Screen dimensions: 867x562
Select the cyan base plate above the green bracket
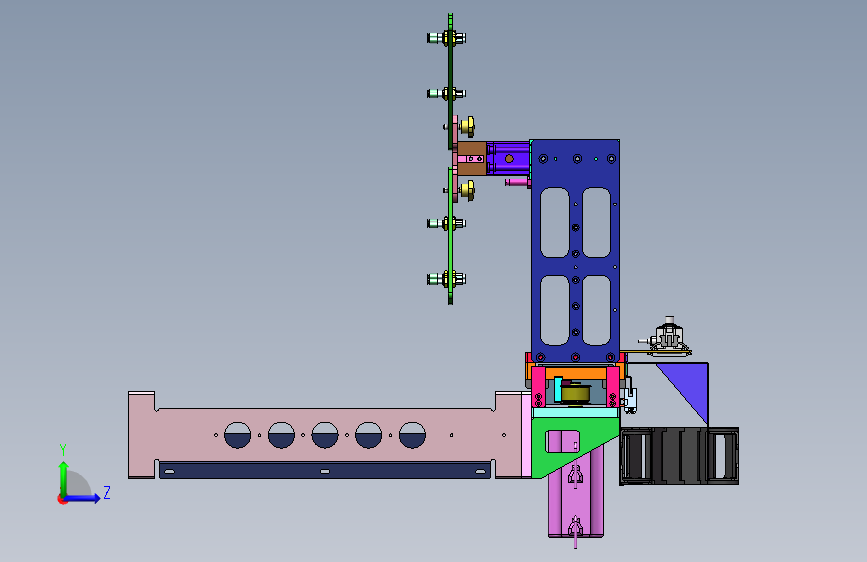(x=575, y=413)
